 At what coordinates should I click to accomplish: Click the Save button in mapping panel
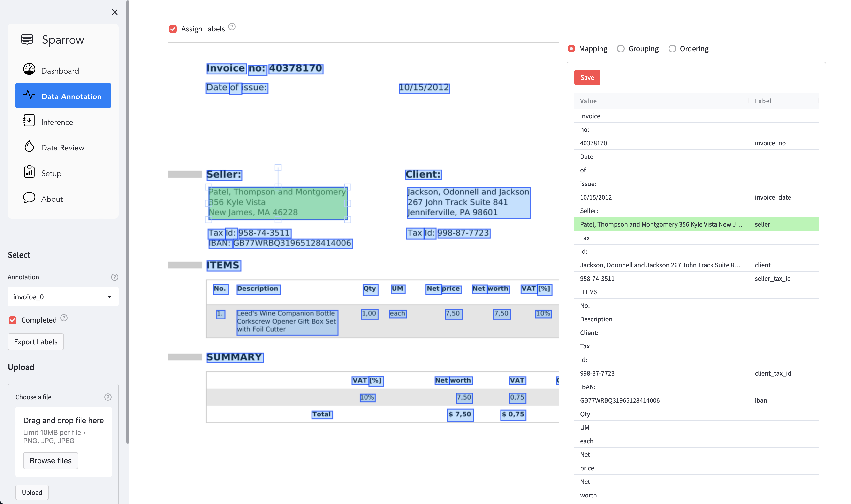click(587, 77)
